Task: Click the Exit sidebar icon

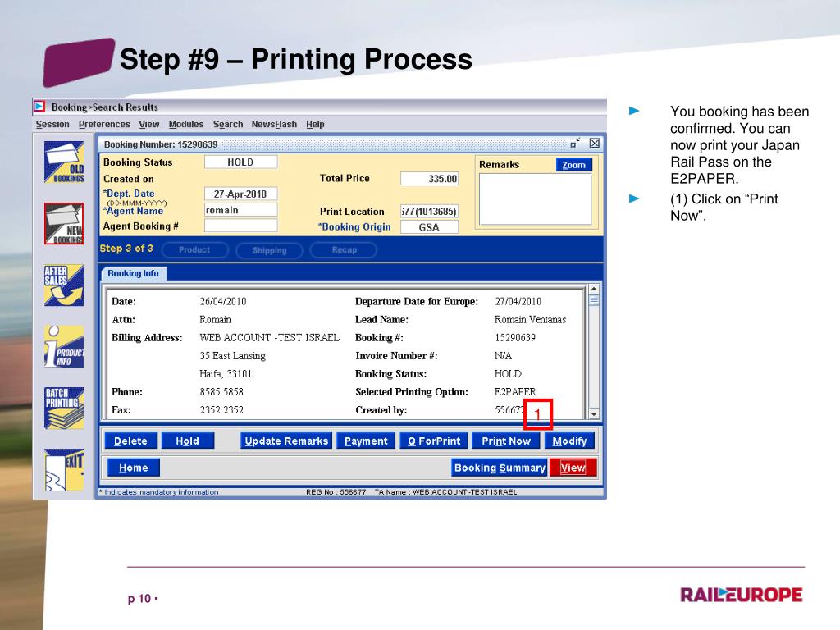Action: pyautogui.click(x=64, y=470)
